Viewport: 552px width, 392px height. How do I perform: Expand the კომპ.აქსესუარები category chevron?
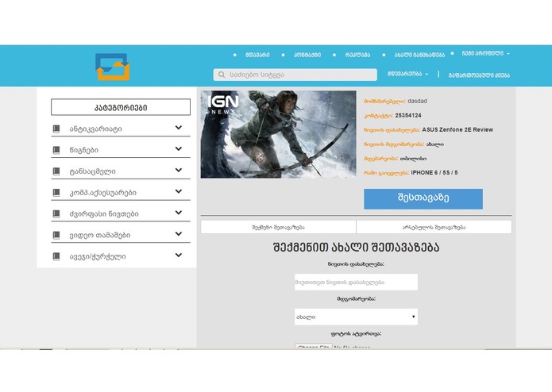pyautogui.click(x=179, y=191)
